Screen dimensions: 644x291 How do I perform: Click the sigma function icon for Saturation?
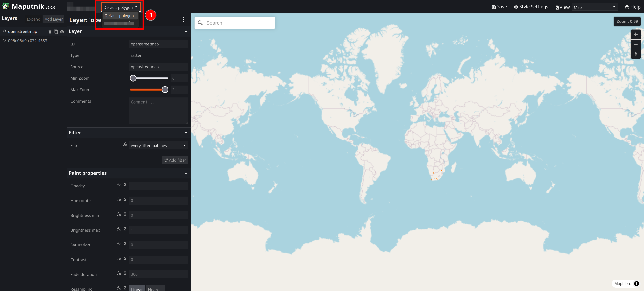coord(125,244)
